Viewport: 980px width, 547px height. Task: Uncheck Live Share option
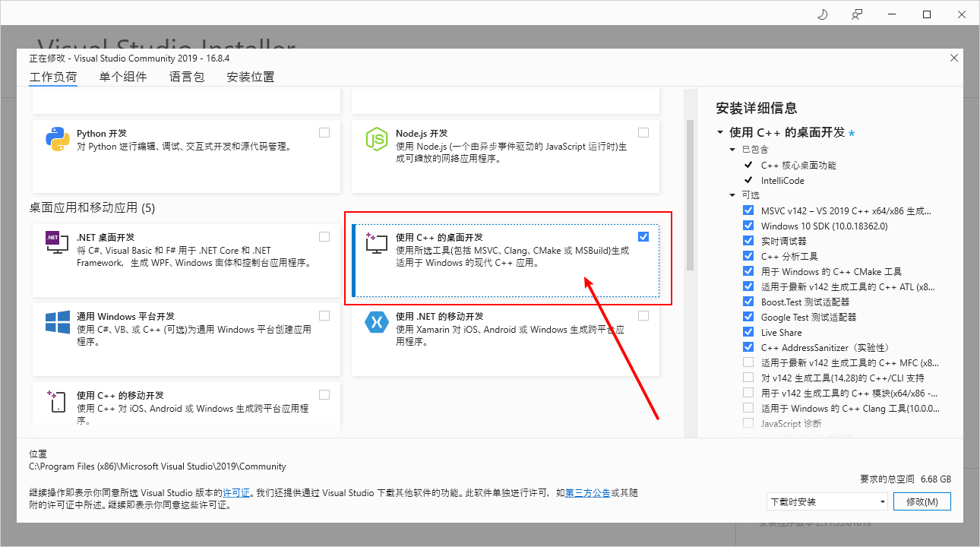click(x=748, y=332)
